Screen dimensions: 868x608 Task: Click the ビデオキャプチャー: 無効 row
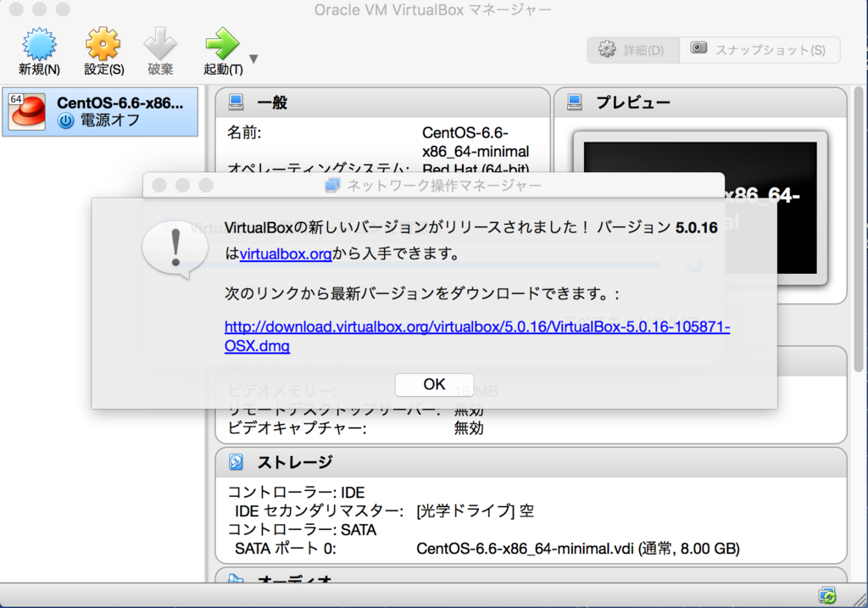tap(355, 428)
